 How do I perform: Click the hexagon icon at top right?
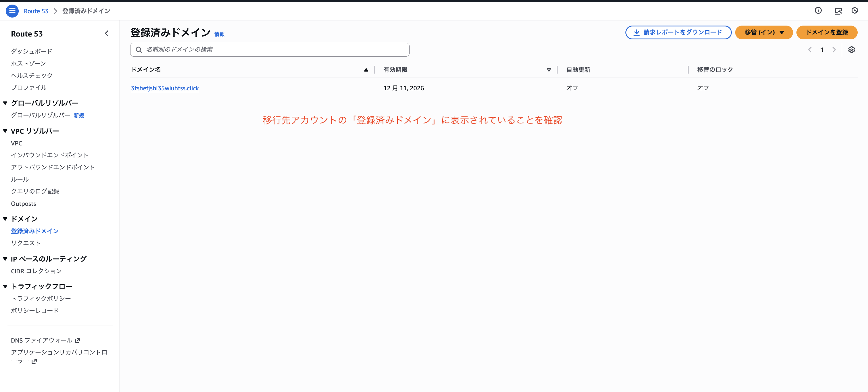coord(855,10)
